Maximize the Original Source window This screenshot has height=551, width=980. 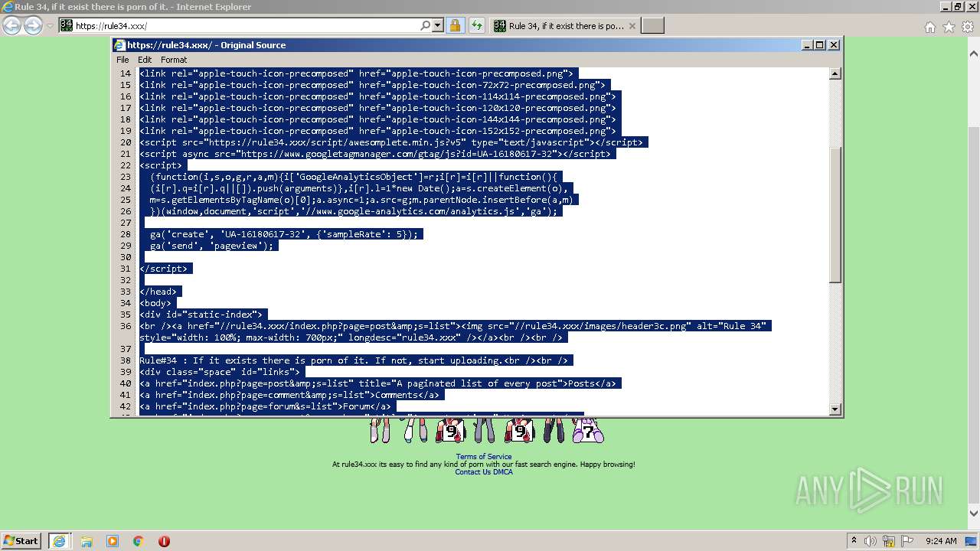(820, 45)
